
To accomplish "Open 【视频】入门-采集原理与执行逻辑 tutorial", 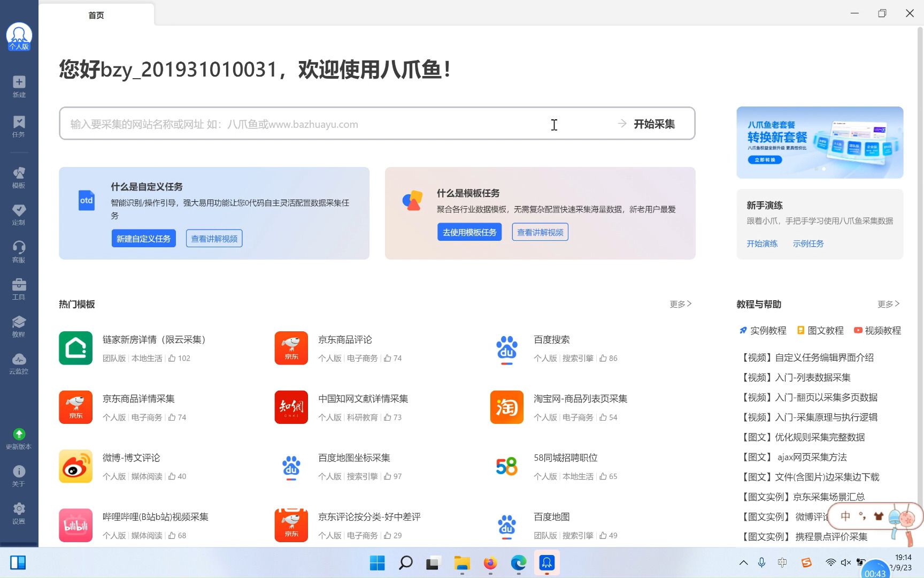I will 808,417.
